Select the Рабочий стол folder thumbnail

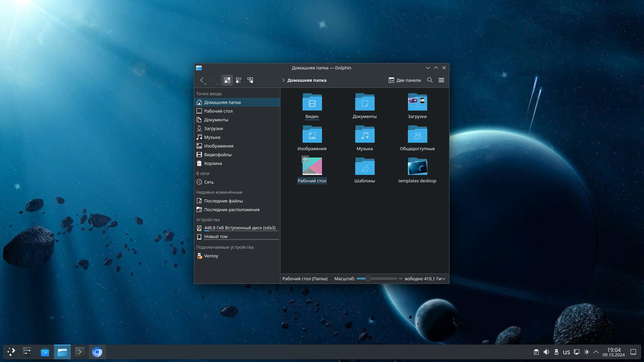click(312, 166)
